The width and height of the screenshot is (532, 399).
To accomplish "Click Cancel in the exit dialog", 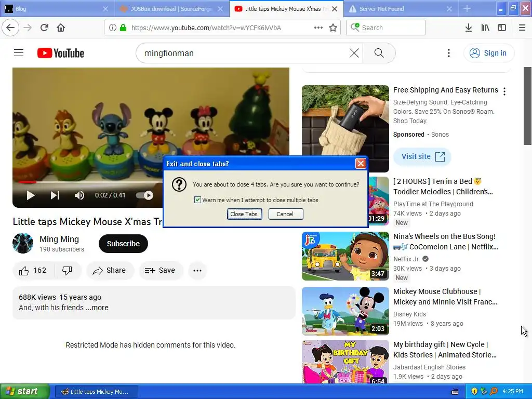I will (x=285, y=214).
